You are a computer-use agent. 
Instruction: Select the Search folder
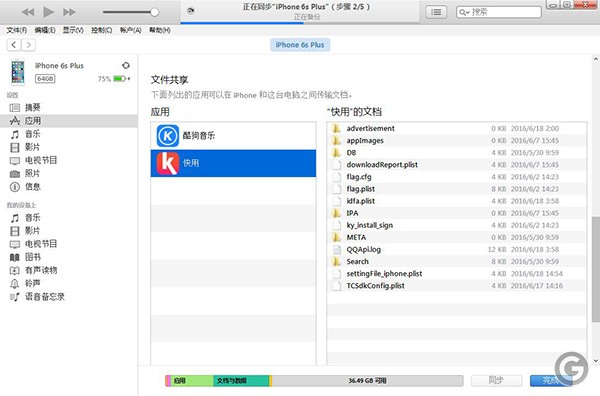(x=457, y=262)
